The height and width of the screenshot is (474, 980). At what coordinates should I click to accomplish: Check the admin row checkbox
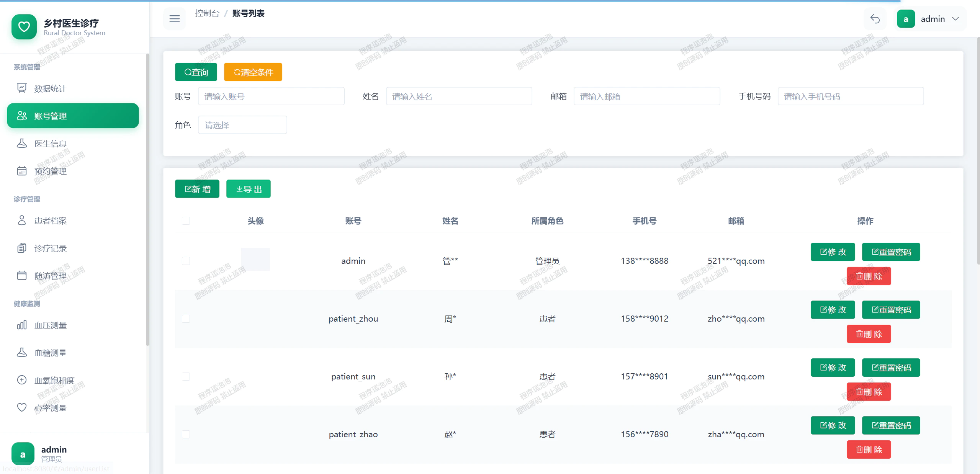pos(186,261)
